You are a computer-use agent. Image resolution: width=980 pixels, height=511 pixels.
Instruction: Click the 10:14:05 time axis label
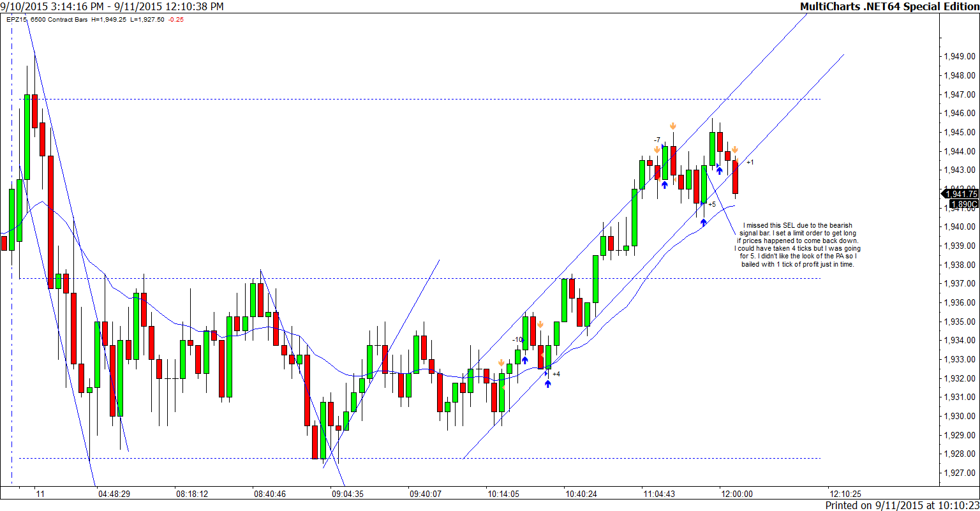[503, 494]
